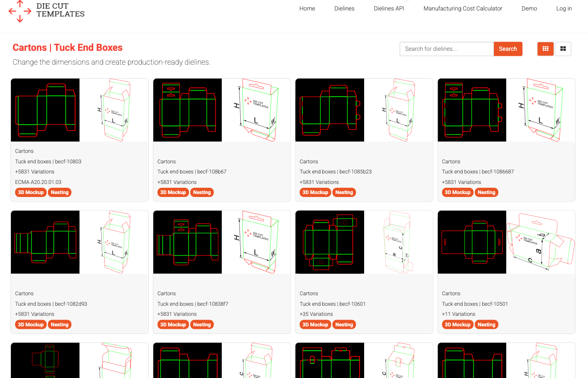Open Dielines API page
The width and height of the screenshot is (588, 378).
click(389, 8)
